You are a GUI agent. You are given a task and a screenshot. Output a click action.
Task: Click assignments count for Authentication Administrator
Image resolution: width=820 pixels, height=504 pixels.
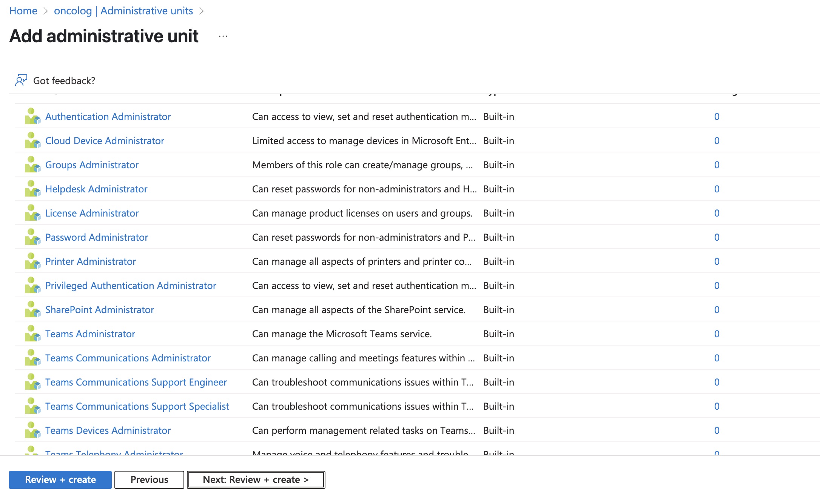coord(717,117)
